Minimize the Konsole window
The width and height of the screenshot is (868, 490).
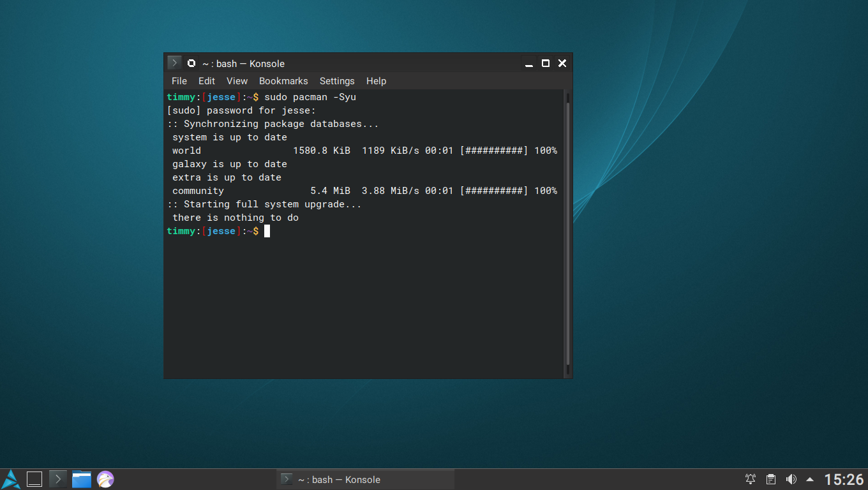point(528,63)
